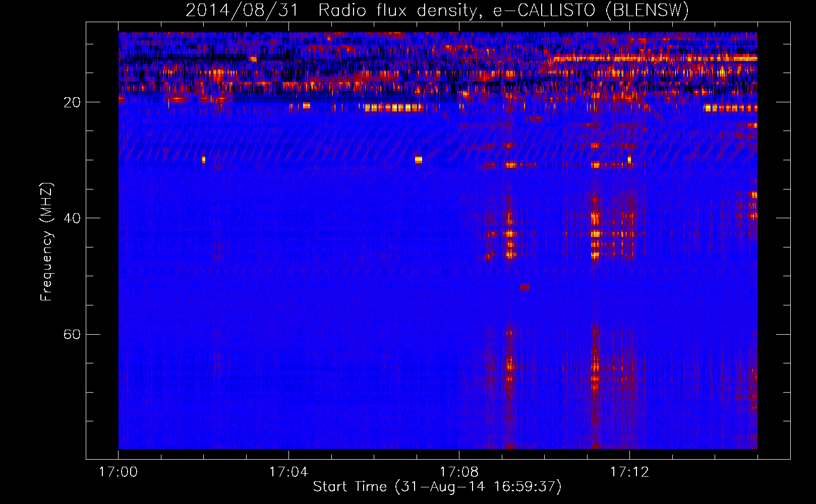Click the yellow spot near 30 MHz at 17:07

419,160
